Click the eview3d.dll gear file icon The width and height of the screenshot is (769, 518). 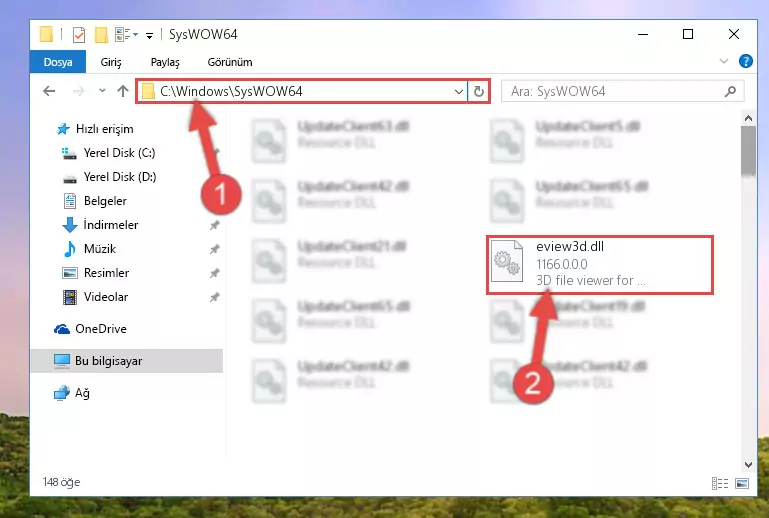click(507, 261)
